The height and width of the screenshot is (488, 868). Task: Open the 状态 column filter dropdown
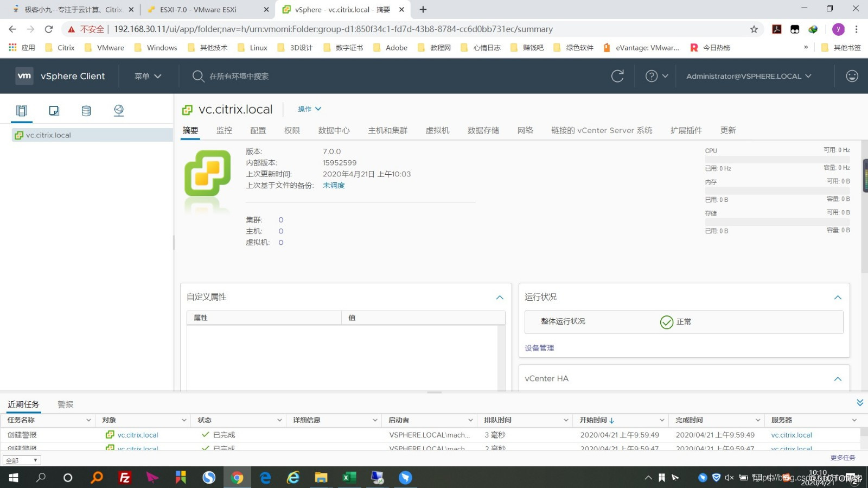[279, 420]
